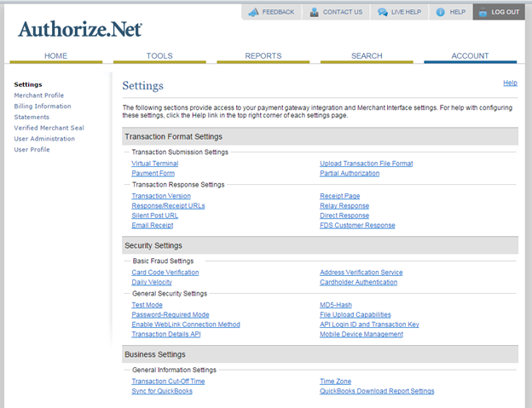
Task: Click the Time Zone link
Action: coord(336,382)
